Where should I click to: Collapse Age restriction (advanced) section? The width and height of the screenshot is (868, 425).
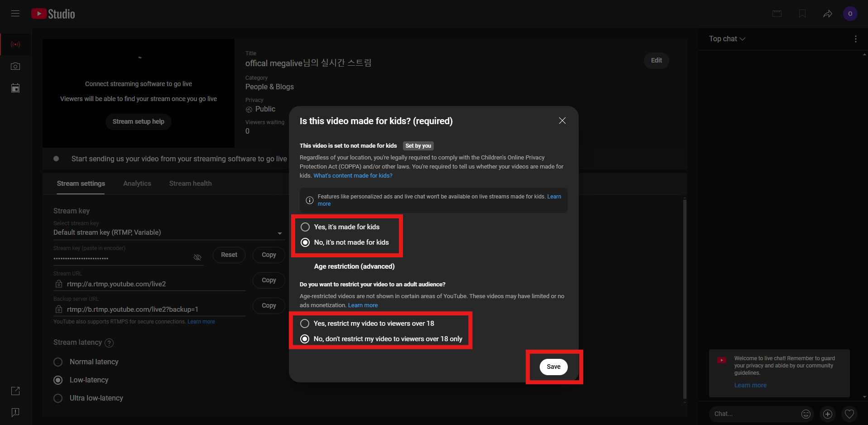click(x=354, y=266)
